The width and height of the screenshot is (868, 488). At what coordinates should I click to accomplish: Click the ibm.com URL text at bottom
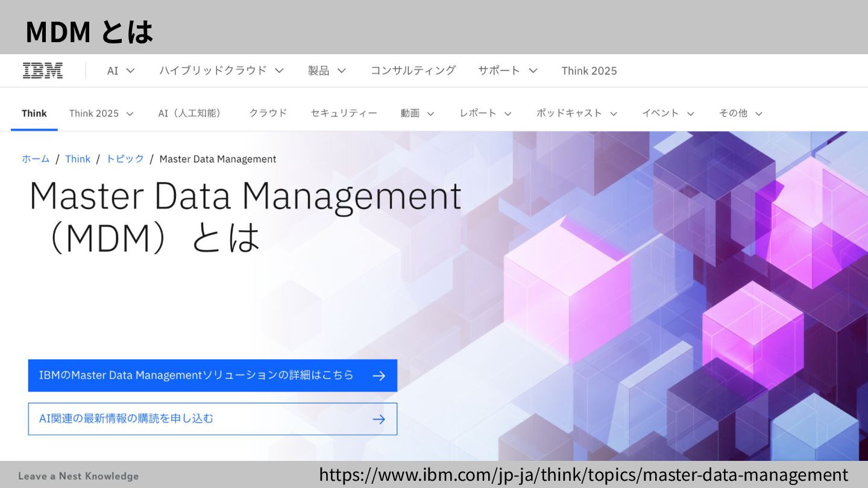(583, 475)
